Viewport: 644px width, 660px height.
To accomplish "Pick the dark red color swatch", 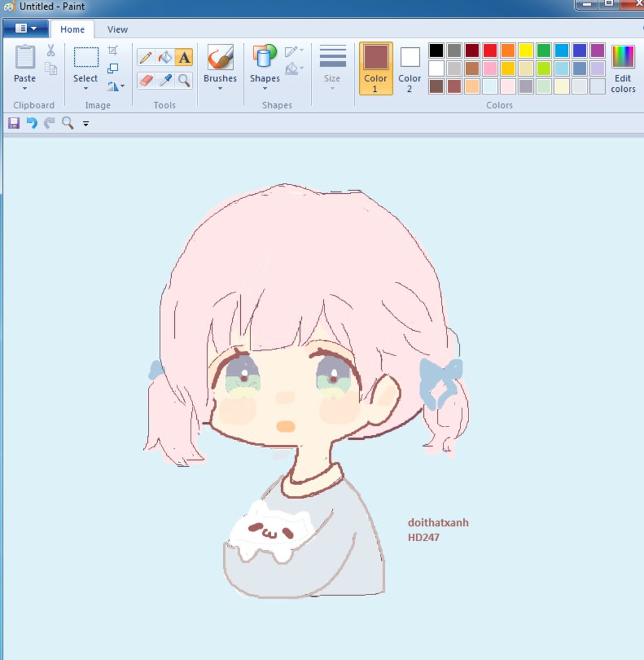I will [x=472, y=50].
